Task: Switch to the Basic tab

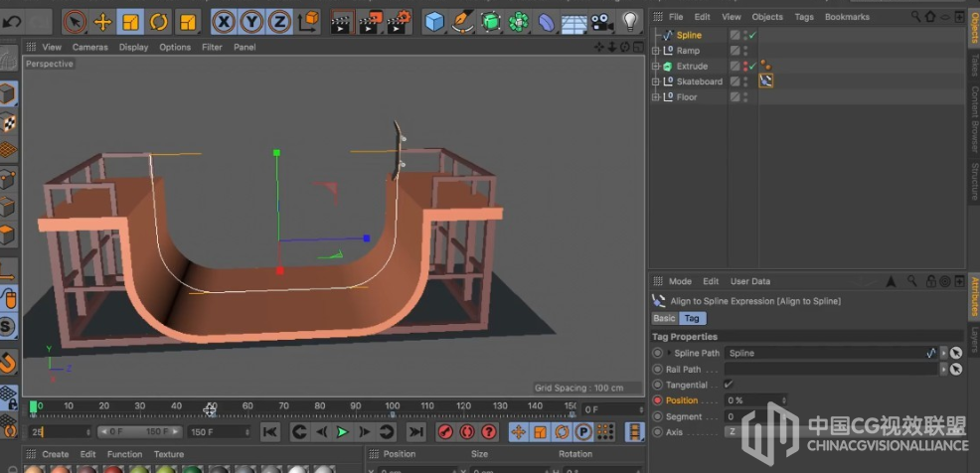Action: pyautogui.click(x=664, y=318)
